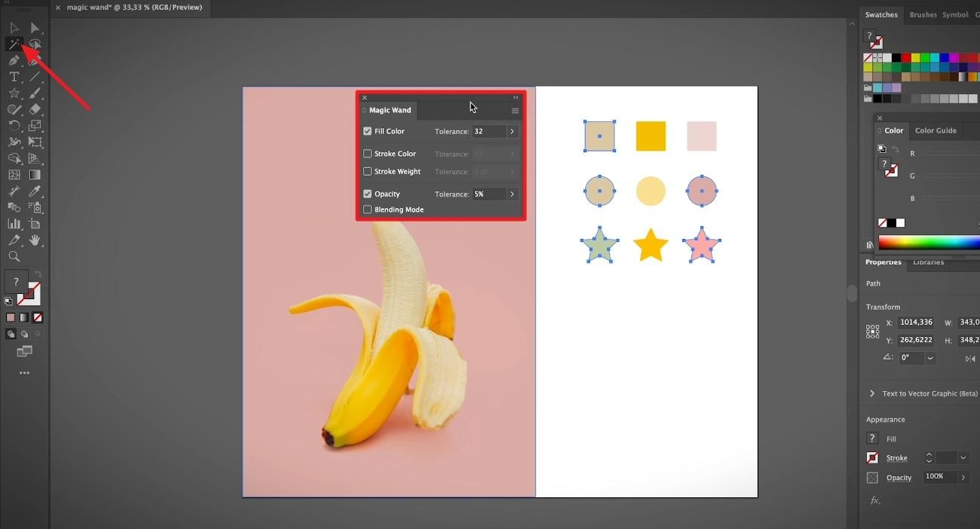Select the Free Transform tool
Screen dimensions: 980x529
35,142
